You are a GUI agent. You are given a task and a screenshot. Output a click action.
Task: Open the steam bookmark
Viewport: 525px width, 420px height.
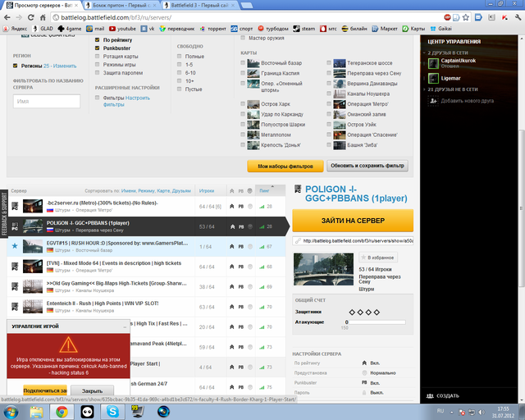tap(304, 29)
